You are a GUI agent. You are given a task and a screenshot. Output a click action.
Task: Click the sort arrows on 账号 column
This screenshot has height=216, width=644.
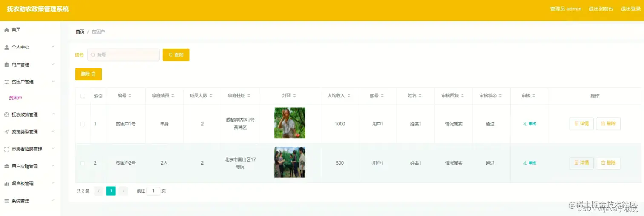pyautogui.click(x=382, y=96)
